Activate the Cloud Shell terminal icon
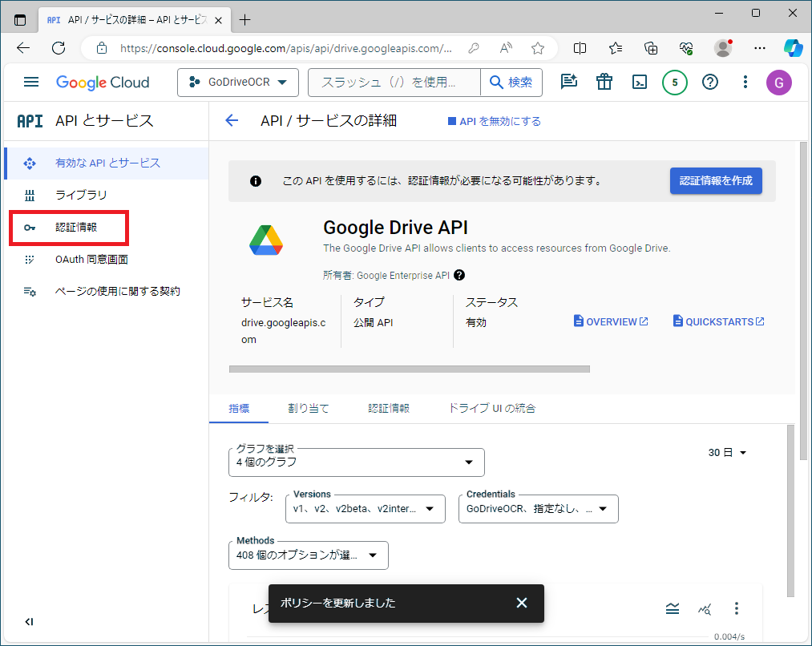The image size is (812, 646). (x=640, y=82)
